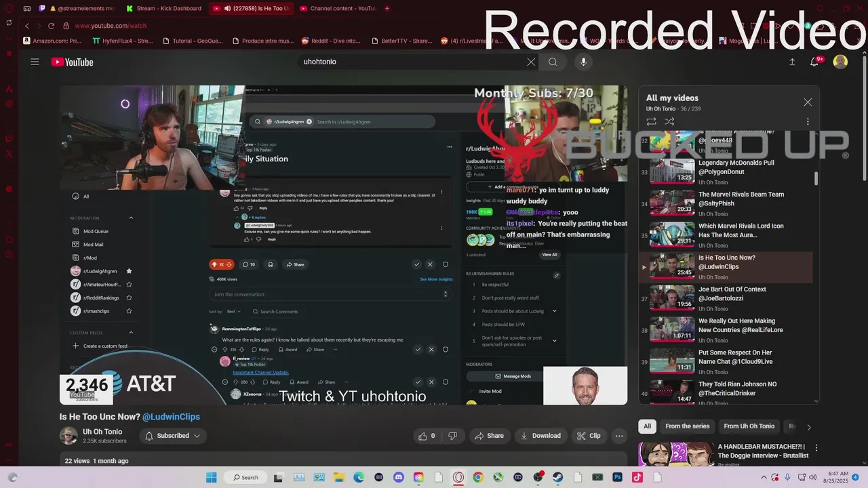Like the video with thumbs up
Screen dimensions: 868x488
427,436
